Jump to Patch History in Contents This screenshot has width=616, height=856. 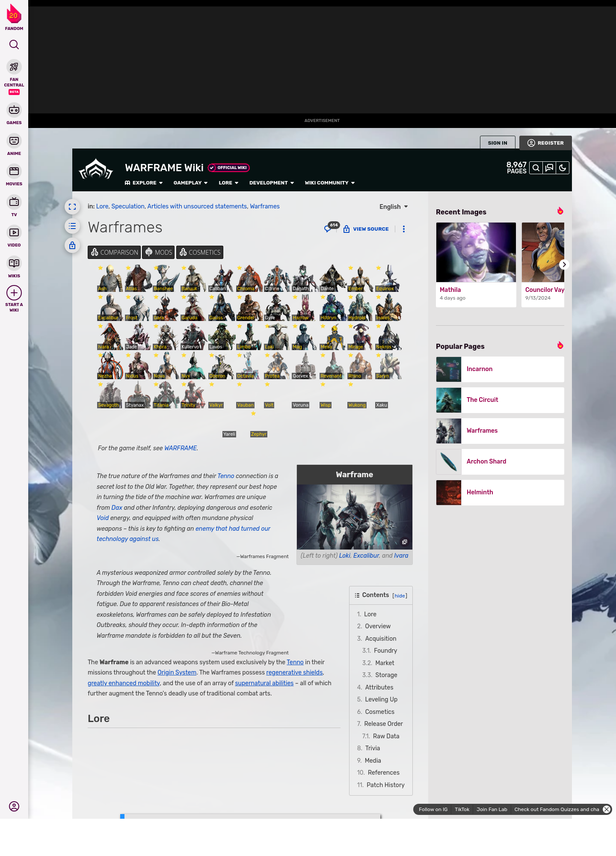(x=385, y=785)
